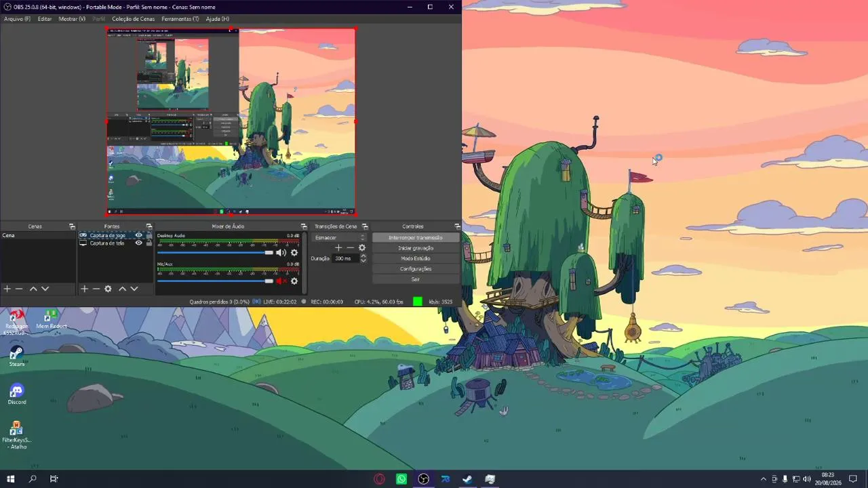868x488 pixels.
Task: Open the Esmaecer transition dropdown
Action: 340,238
